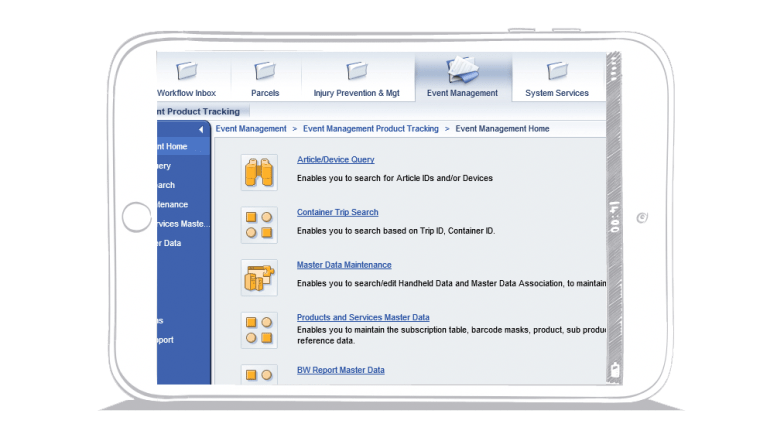Click the Parcels folder icon
Image resolution: width=760 pixels, height=441 pixels.
tap(265, 71)
